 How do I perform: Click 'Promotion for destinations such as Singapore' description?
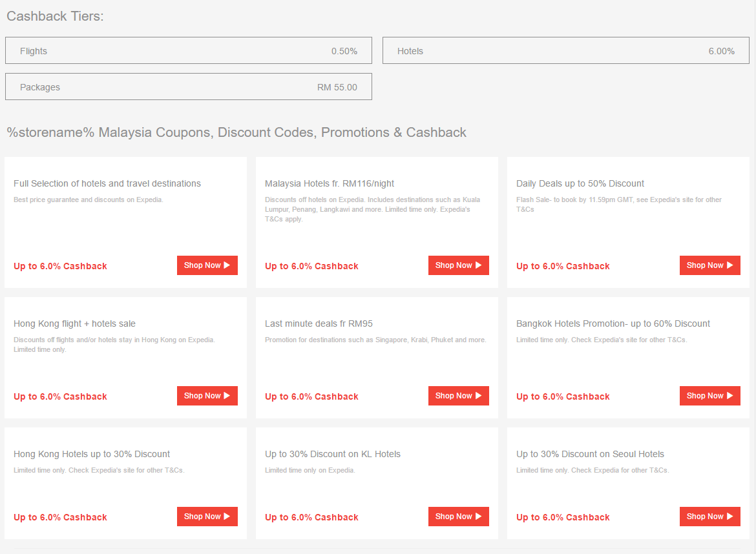[375, 340]
